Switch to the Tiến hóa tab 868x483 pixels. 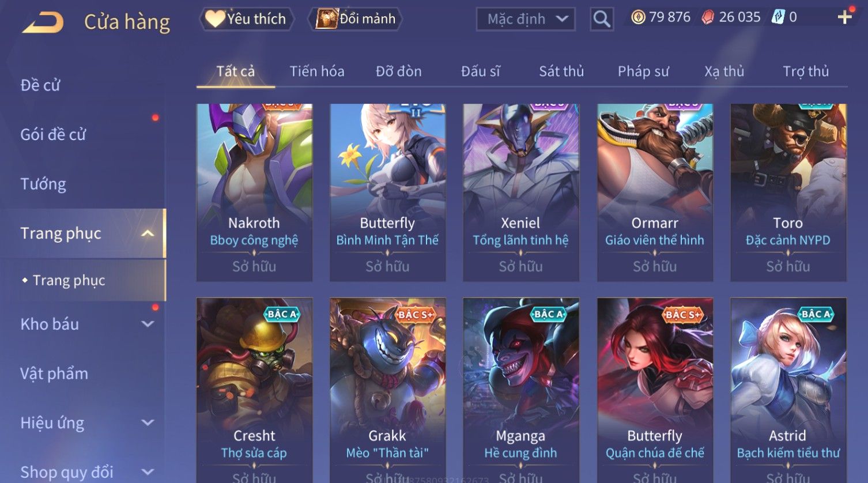pos(317,71)
